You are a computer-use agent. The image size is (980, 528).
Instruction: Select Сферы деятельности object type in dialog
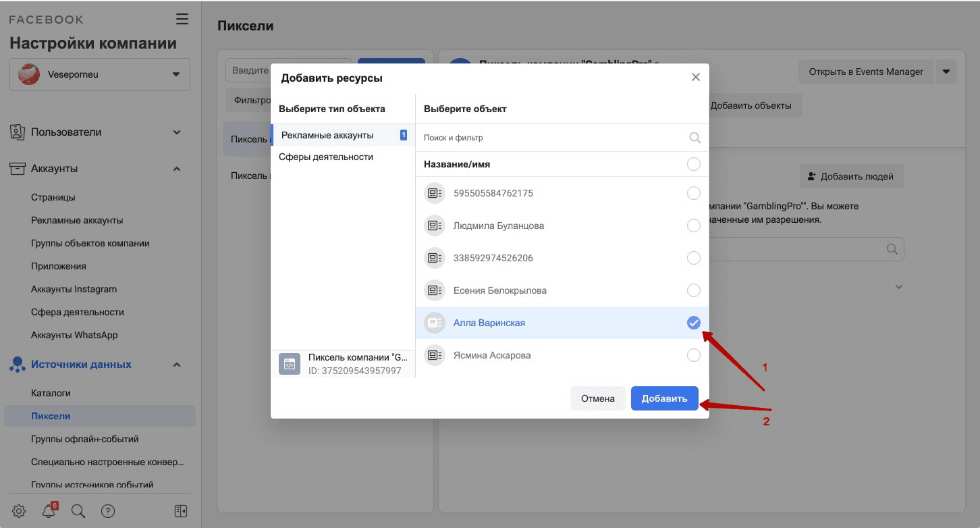click(x=343, y=157)
